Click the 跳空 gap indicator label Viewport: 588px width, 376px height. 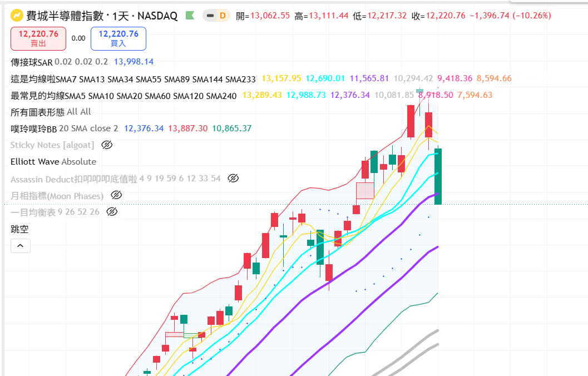point(19,229)
